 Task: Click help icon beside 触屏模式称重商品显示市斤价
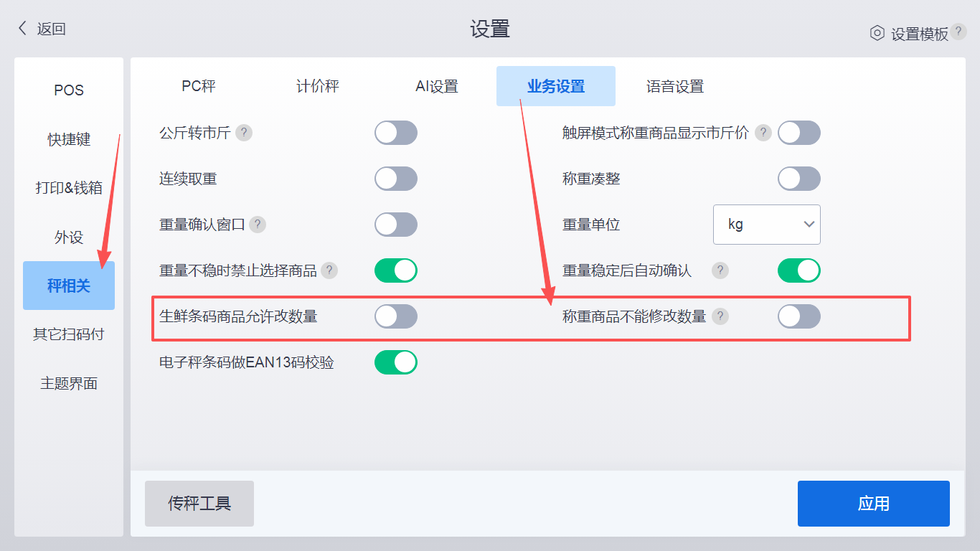763,133
